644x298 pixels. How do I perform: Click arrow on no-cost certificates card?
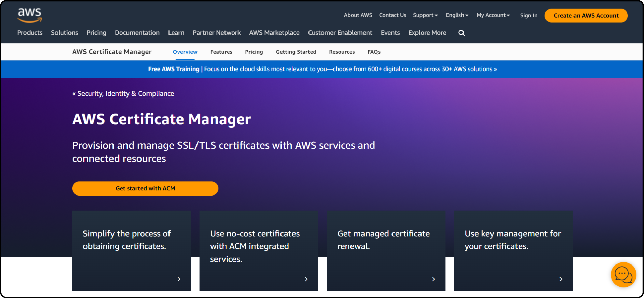pyautogui.click(x=306, y=279)
